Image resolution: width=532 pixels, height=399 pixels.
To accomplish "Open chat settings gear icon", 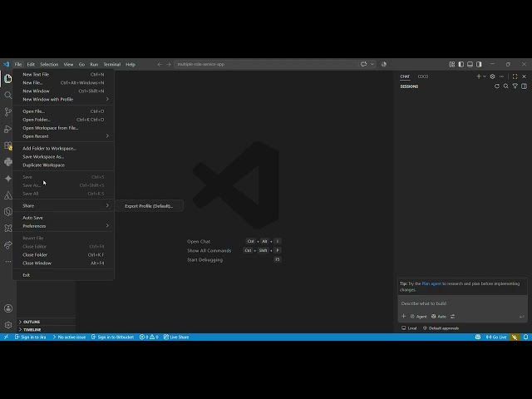I will tap(492, 76).
